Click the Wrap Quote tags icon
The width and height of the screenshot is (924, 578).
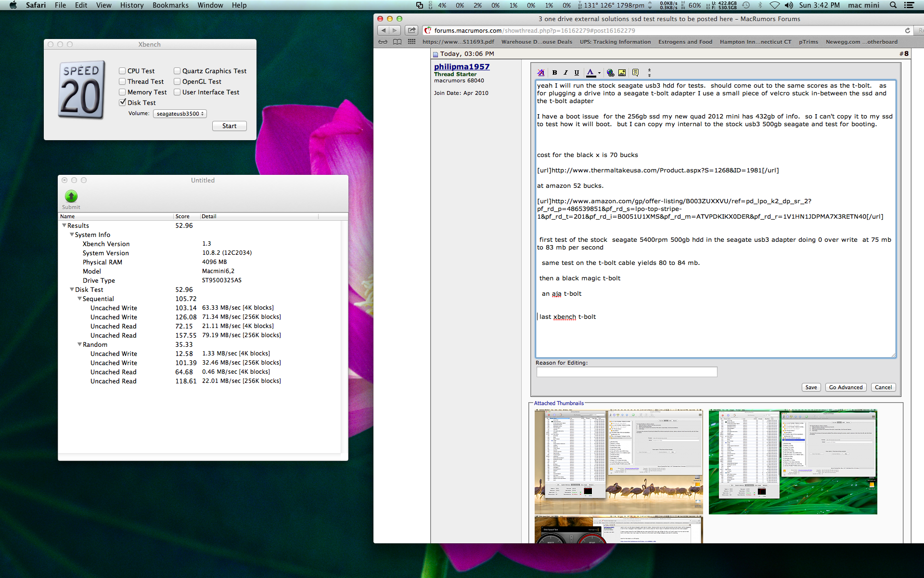[x=635, y=73]
